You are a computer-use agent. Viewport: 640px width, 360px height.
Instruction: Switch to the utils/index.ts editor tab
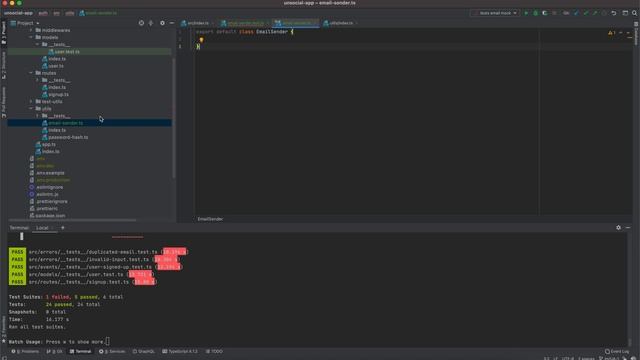coord(339,23)
